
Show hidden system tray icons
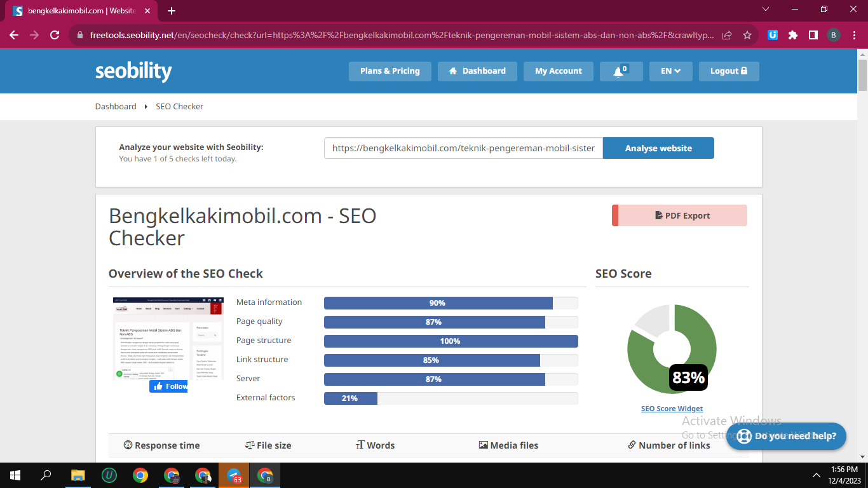point(817,475)
